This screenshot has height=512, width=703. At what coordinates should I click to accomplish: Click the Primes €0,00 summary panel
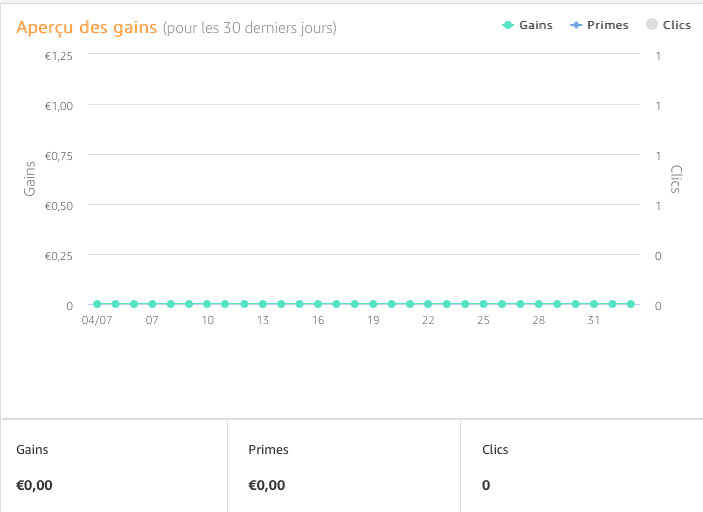coord(344,466)
